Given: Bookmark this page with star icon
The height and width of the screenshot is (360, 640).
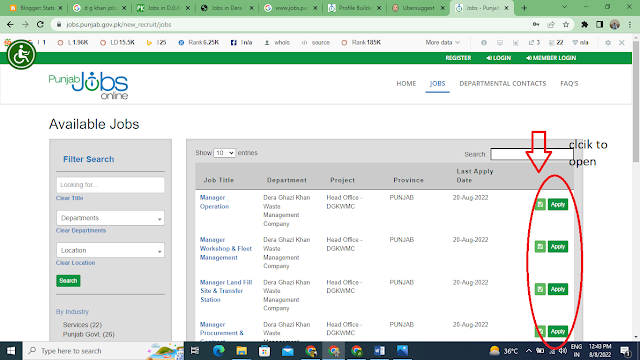Looking at the screenshot, I should coord(566,24).
